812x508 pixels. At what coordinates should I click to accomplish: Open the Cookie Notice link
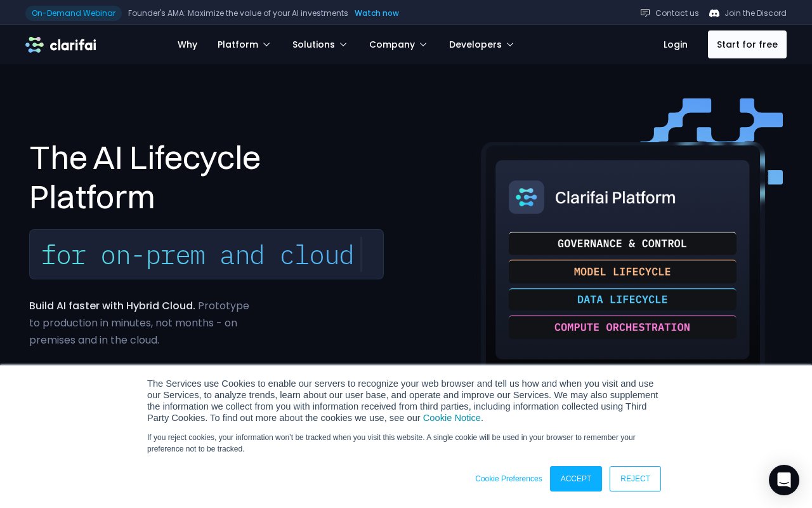pos(452,418)
